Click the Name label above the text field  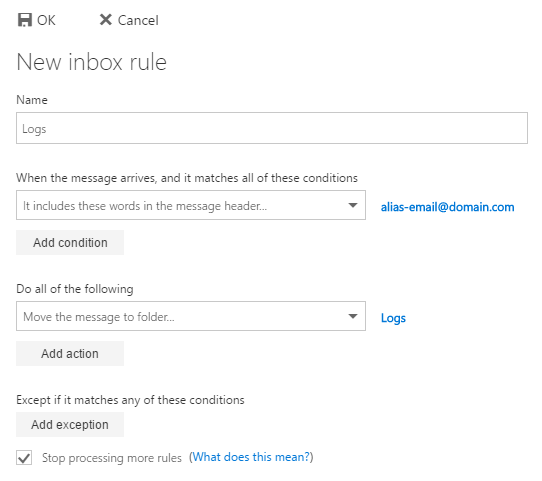click(x=32, y=100)
